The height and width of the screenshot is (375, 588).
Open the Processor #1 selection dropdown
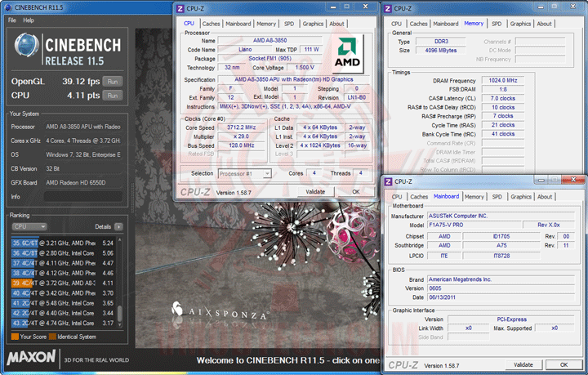[x=244, y=174]
